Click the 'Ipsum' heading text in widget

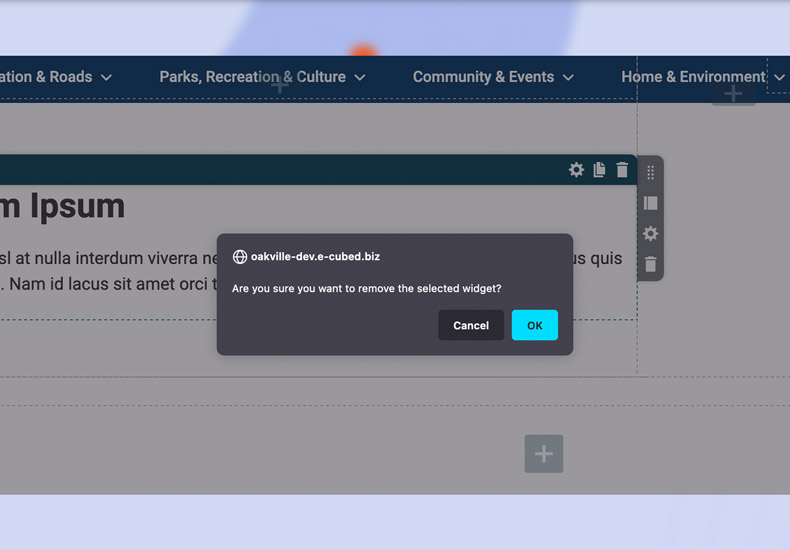coord(77,206)
